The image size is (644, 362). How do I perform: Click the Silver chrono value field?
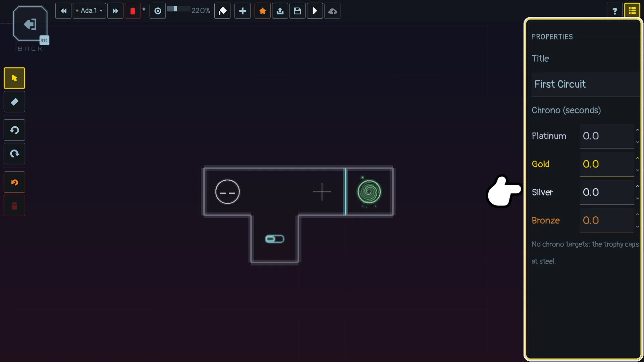(x=607, y=192)
